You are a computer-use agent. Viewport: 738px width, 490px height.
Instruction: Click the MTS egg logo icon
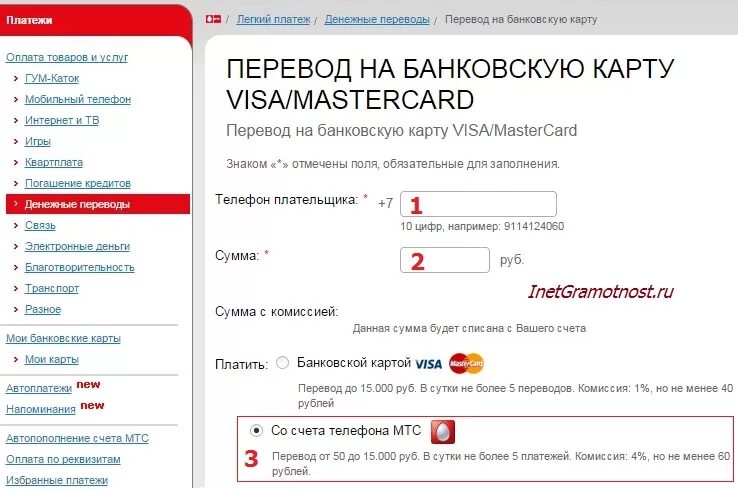(x=443, y=432)
